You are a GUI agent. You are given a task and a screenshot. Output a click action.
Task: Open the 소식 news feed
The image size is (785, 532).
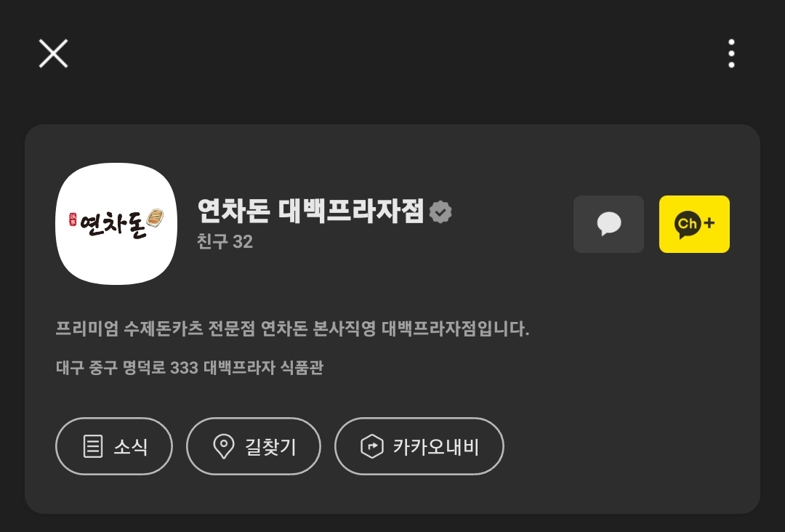[x=114, y=446]
